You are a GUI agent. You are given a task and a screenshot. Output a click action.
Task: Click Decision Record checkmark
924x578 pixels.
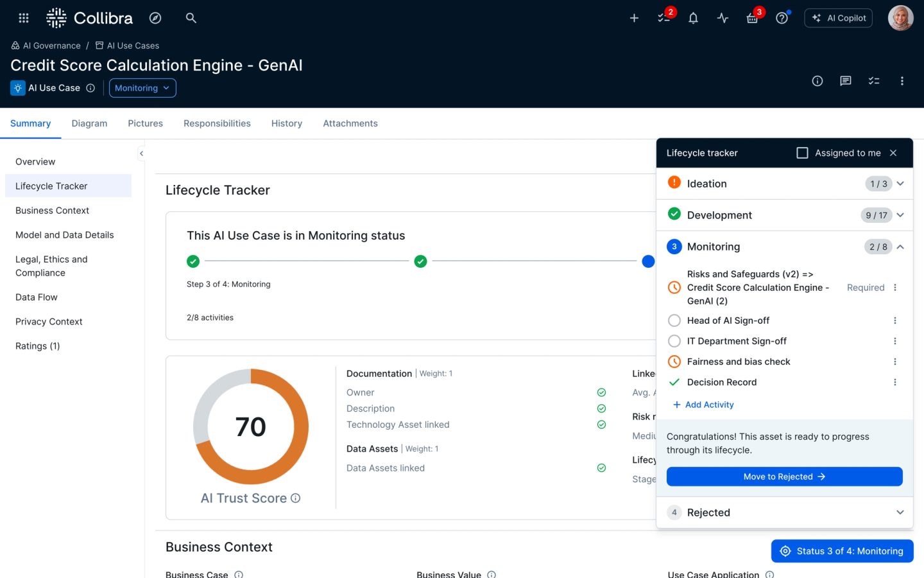click(x=674, y=382)
